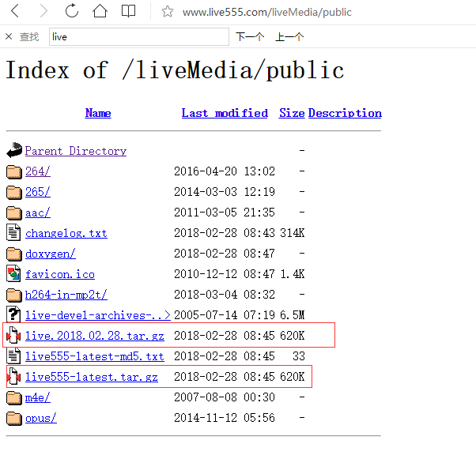Find previous match with 上一个
This screenshot has width=476, height=474.
click(x=289, y=36)
